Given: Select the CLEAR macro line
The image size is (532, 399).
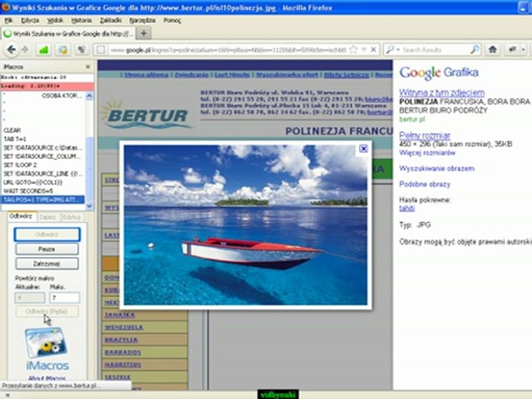Looking at the screenshot, I should coord(43,130).
